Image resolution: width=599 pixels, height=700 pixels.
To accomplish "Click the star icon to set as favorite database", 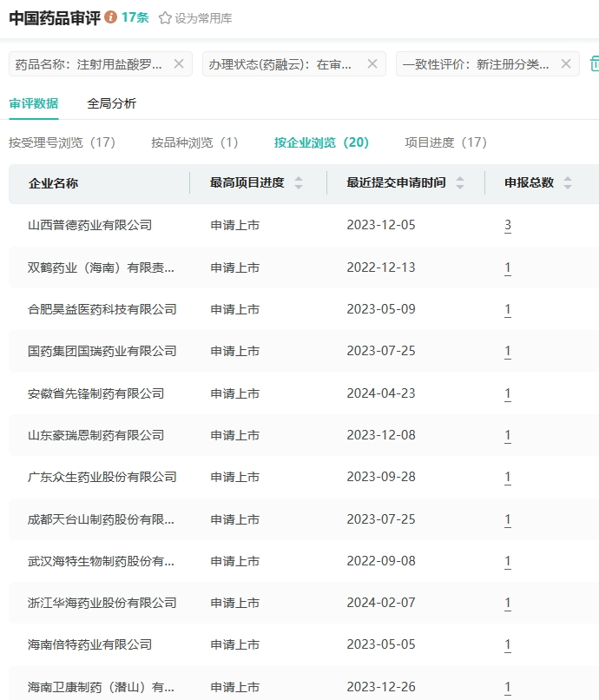I will [165, 18].
